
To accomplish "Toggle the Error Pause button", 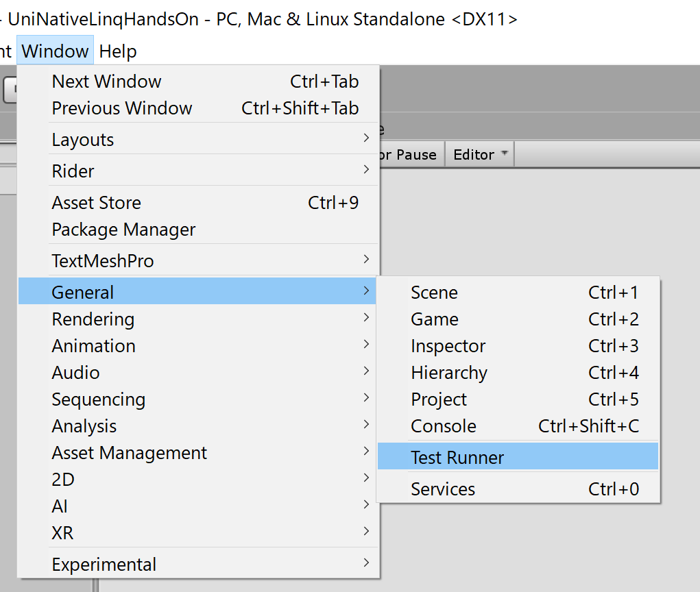I will (409, 155).
